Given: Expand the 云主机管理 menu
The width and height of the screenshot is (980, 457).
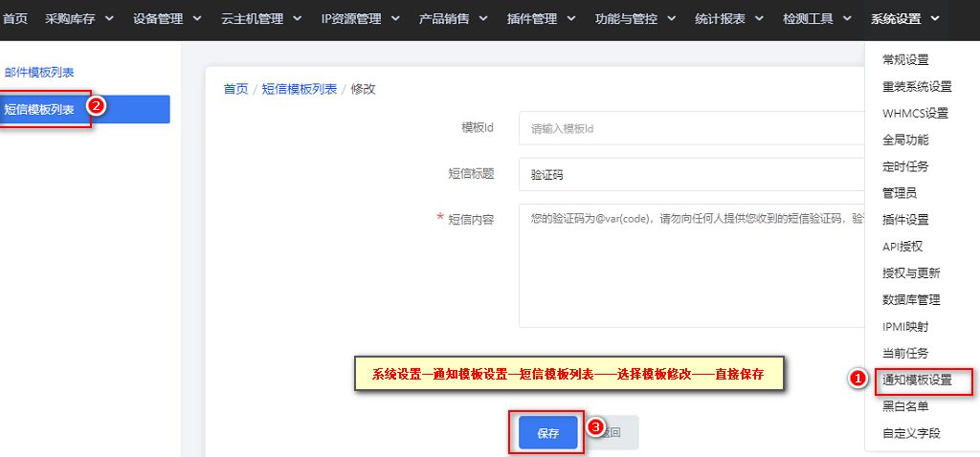Looking at the screenshot, I should coord(261,19).
